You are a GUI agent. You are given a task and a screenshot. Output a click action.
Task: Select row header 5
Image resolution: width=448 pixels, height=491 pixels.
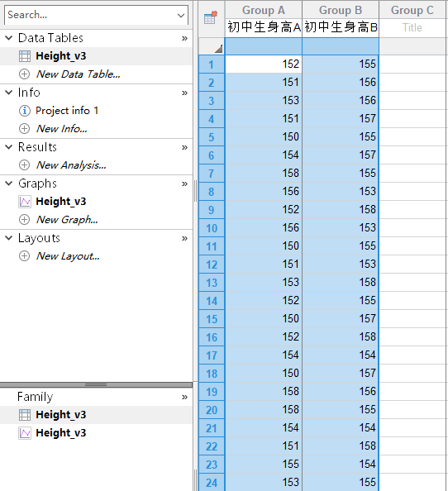[x=212, y=137]
